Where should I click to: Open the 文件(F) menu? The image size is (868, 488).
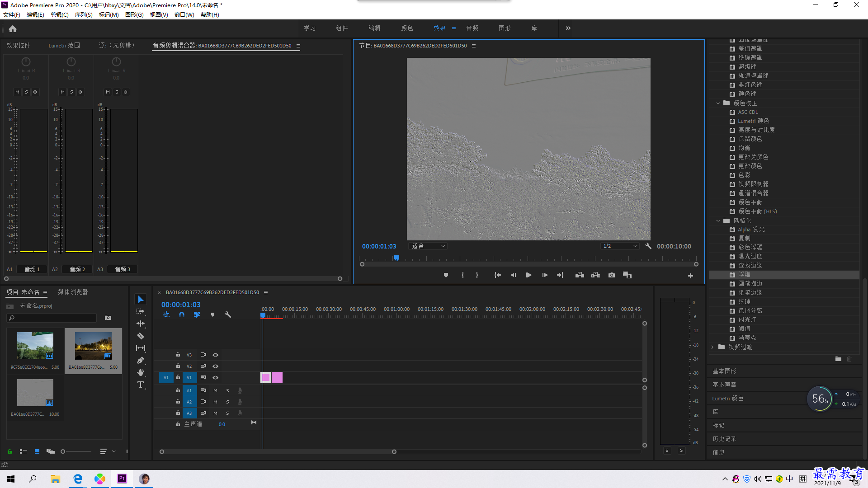click(12, 15)
